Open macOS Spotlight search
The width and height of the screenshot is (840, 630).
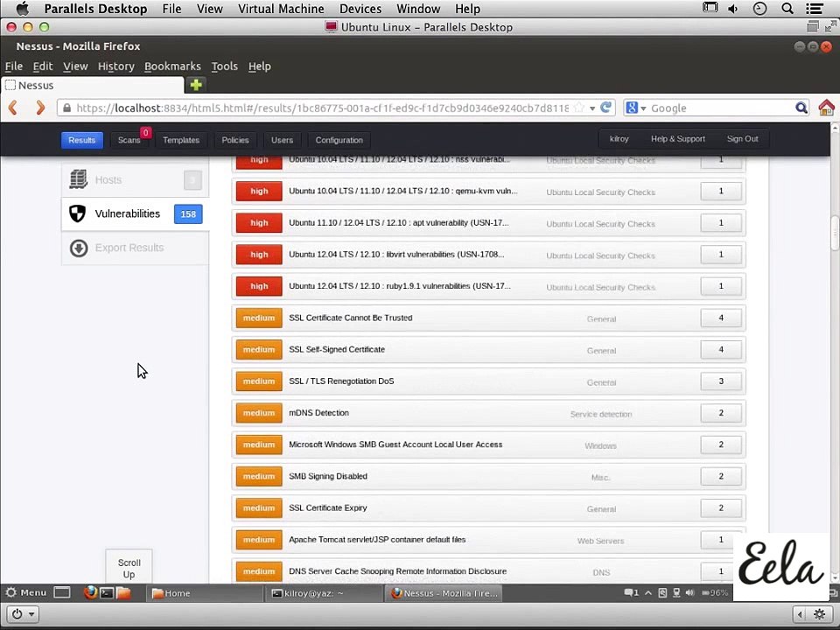[x=787, y=9]
